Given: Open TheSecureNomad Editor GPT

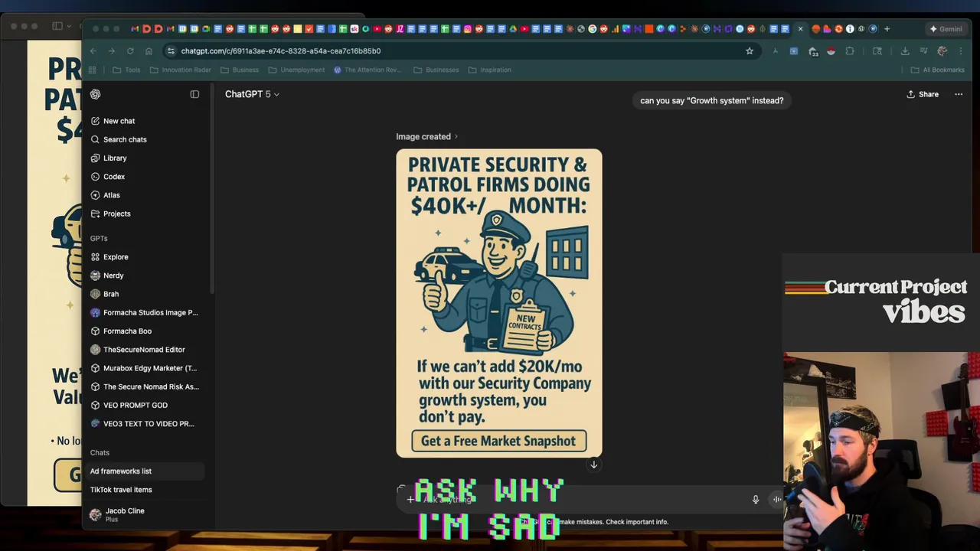Looking at the screenshot, I should pyautogui.click(x=145, y=350).
